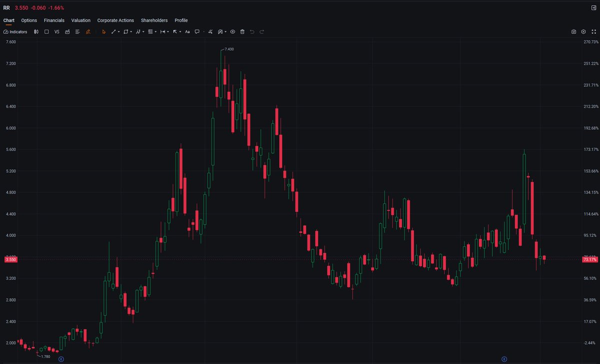Open the VS compare tool
The image size is (600, 364).
tap(56, 31)
